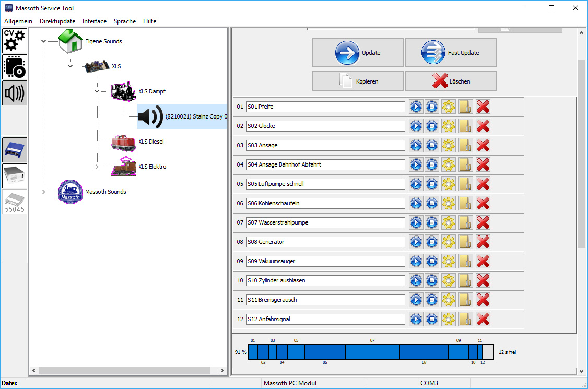Click right arrow of tree horizontal scrollbar
Screen dimensions: 588x389
(222, 370)
